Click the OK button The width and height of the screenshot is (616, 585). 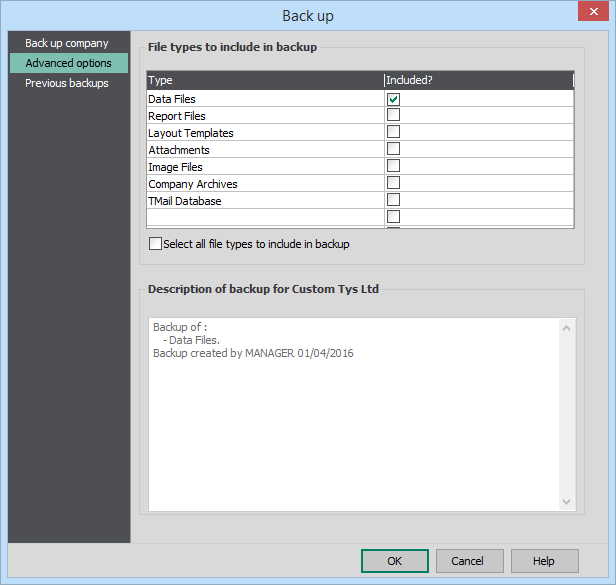(x=395, y=561)
